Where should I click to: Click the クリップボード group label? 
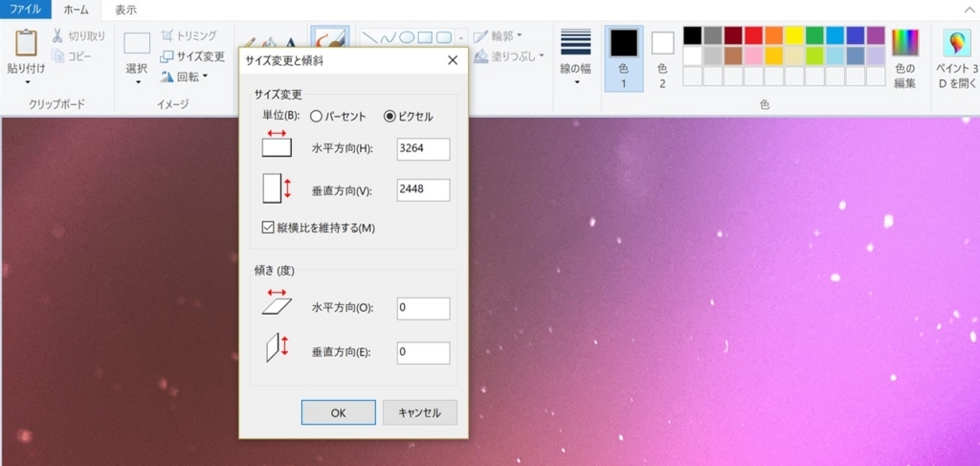56,103
